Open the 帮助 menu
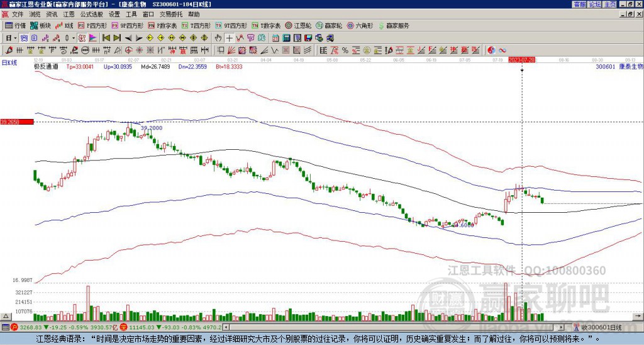The width and height of the screenshot is (644, 345). (194, 14)
